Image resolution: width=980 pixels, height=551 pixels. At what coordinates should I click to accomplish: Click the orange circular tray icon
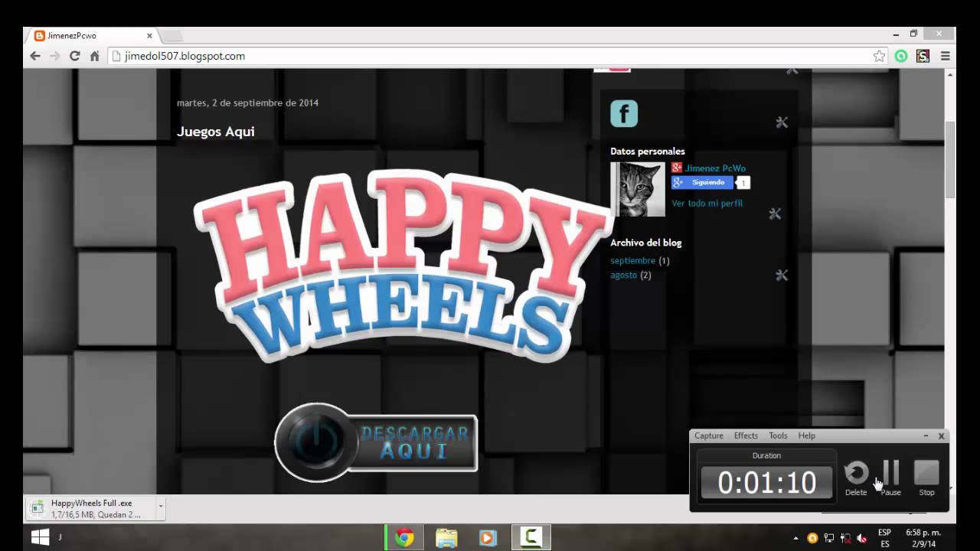click(x=812, y=538)
